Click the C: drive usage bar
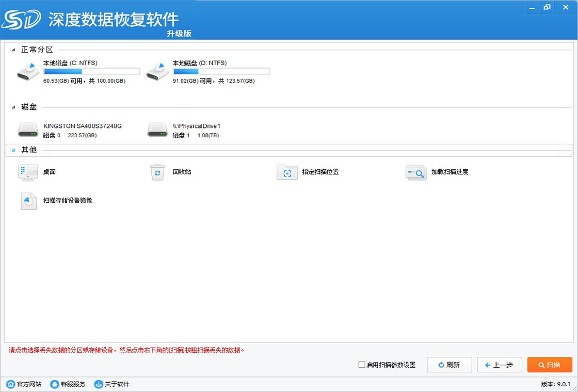This screenshot has width=578, height=392. [x=92, y=72]
